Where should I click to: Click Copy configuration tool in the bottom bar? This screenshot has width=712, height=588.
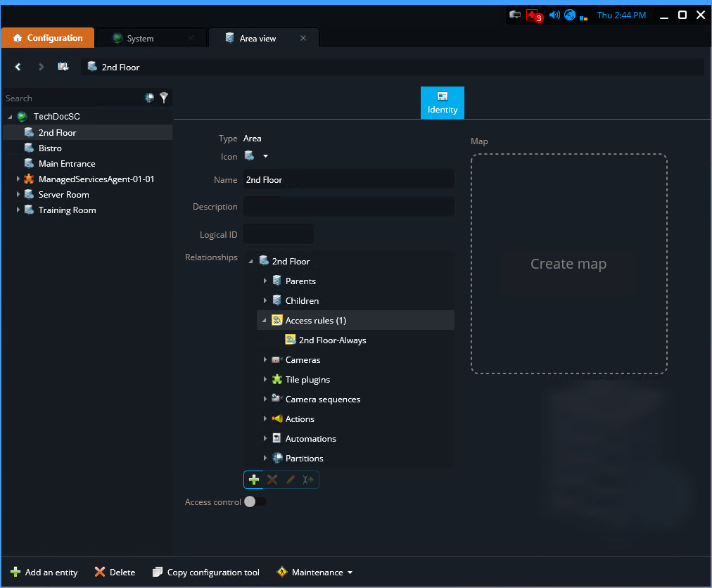[205, 572]
